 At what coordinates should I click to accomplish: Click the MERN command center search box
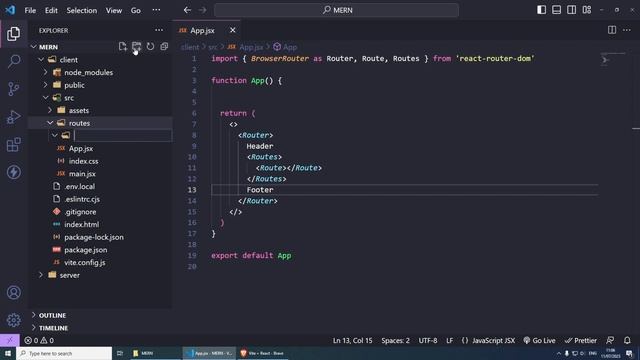(336, 10)
